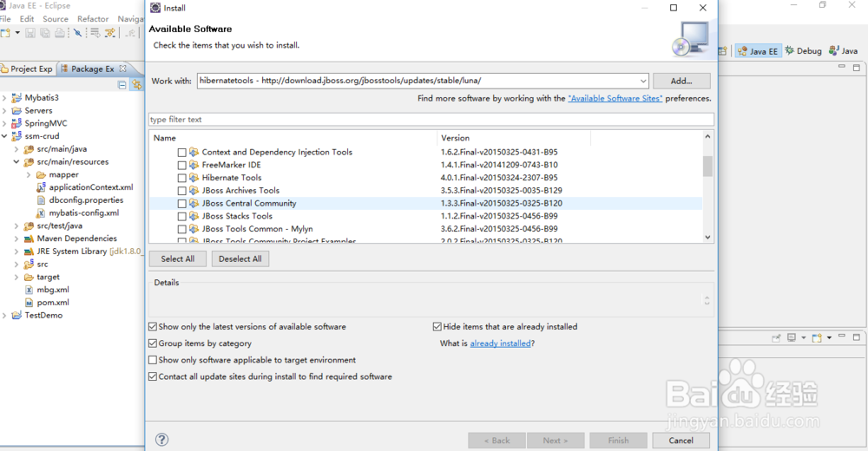Expand the Mybatis3 project node
Viewport: 868px width, 451px height.
(4, 98)
